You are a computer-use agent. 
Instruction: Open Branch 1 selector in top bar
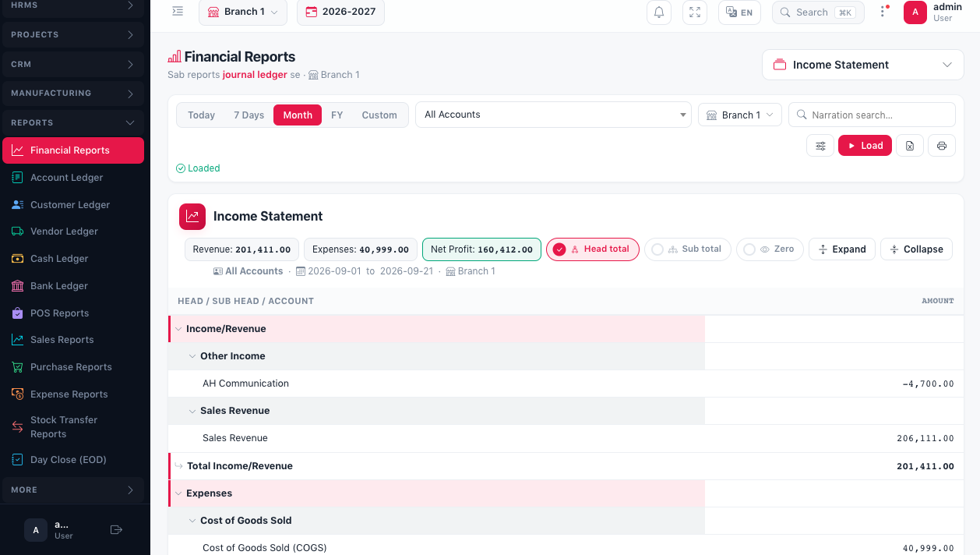coord(243,12)
